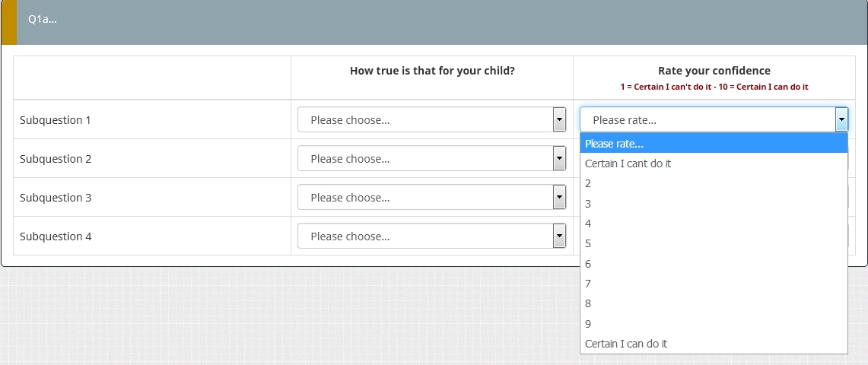
Task: Select rating 6 from the dropdown
Action: [x=714, y=264]
